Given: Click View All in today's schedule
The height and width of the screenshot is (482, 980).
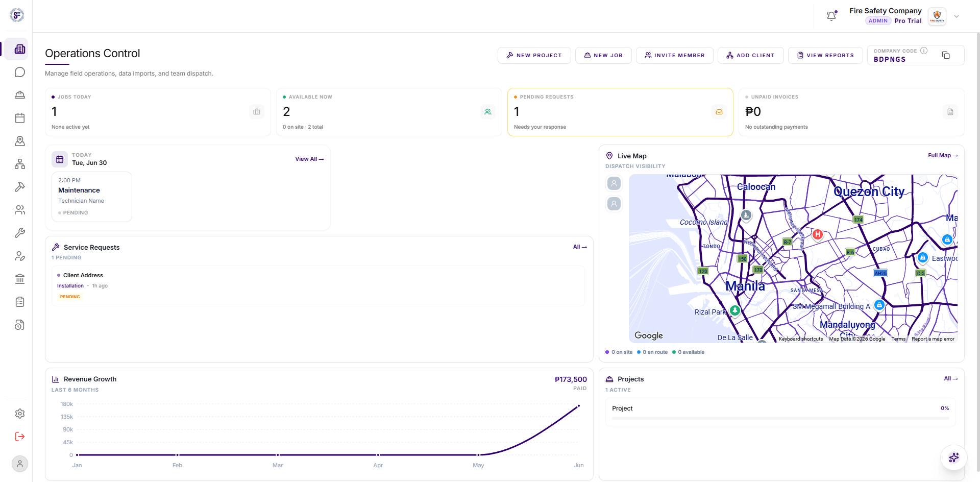Looking at the screenshot, I should coord(309,159).
